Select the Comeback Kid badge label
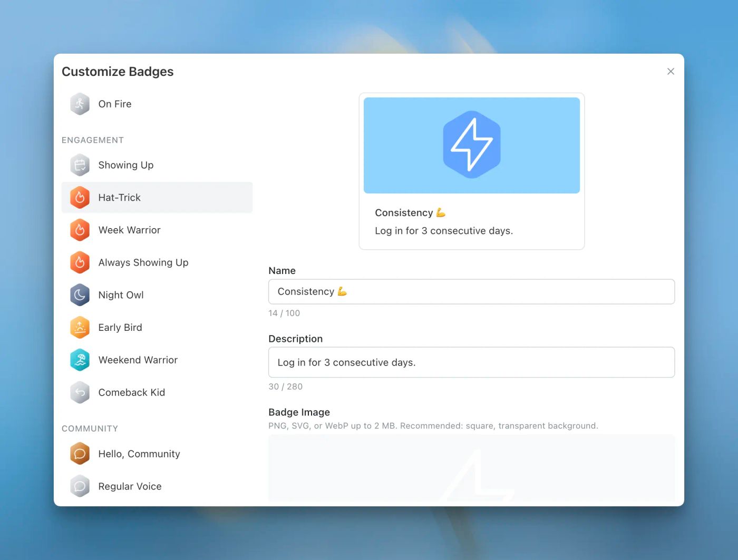Viewport: 738px width, 560px height. click(132, 392)
